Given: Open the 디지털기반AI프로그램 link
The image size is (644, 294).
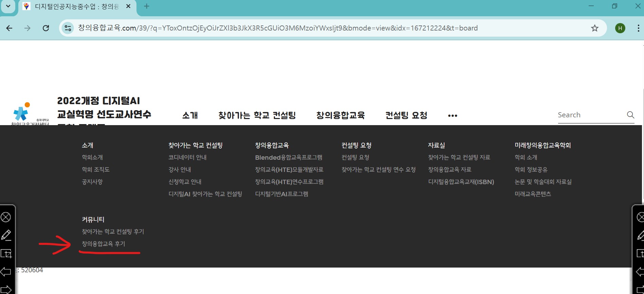Looking at the screenshot, I should coord(282,194).
